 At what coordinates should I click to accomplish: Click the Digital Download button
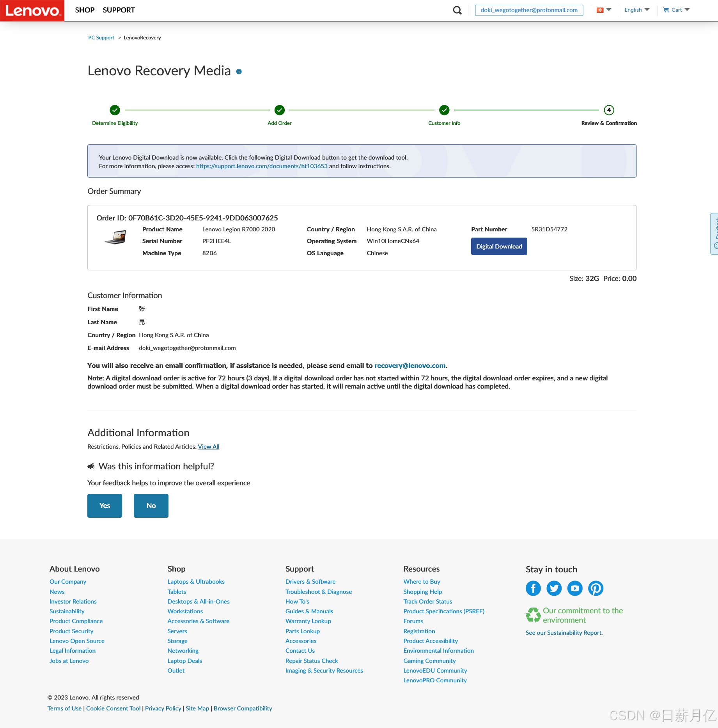[x=499, y=247]
